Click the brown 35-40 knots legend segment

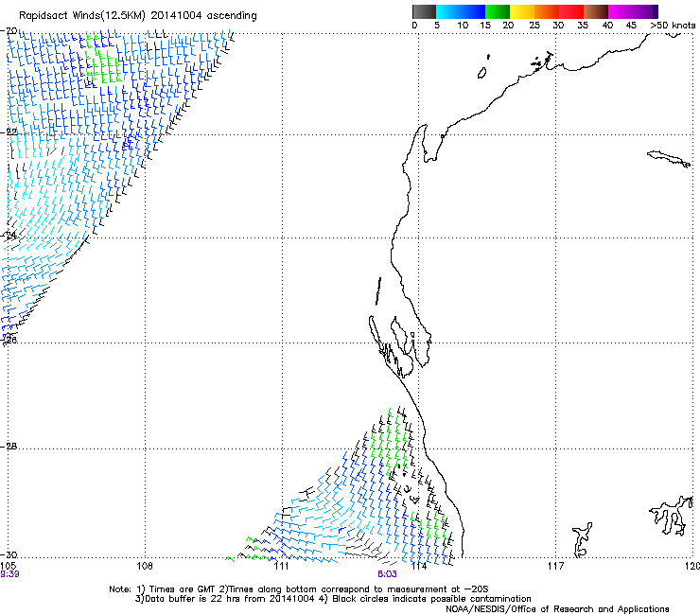(x=596, y=11)
